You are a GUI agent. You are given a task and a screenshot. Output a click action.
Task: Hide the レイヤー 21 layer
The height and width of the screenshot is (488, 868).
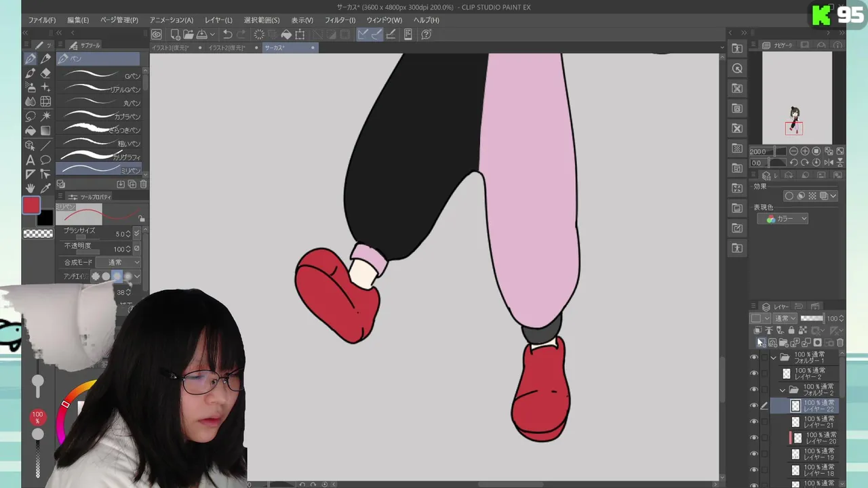[754, 422]
